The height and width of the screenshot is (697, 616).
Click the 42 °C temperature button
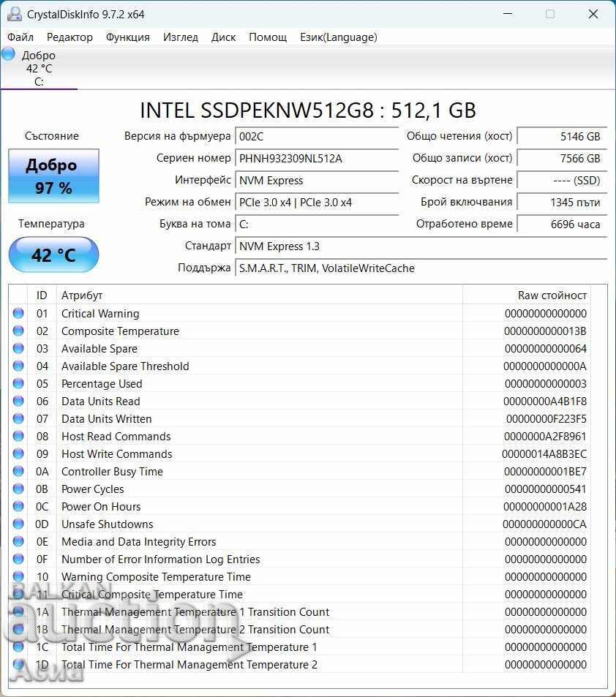(x=53, y=255)
